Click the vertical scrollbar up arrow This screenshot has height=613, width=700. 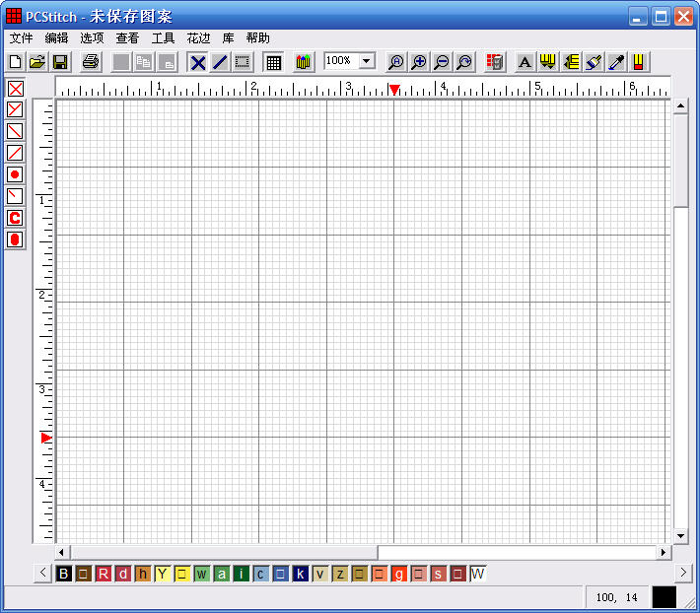[x=680, y=106]
